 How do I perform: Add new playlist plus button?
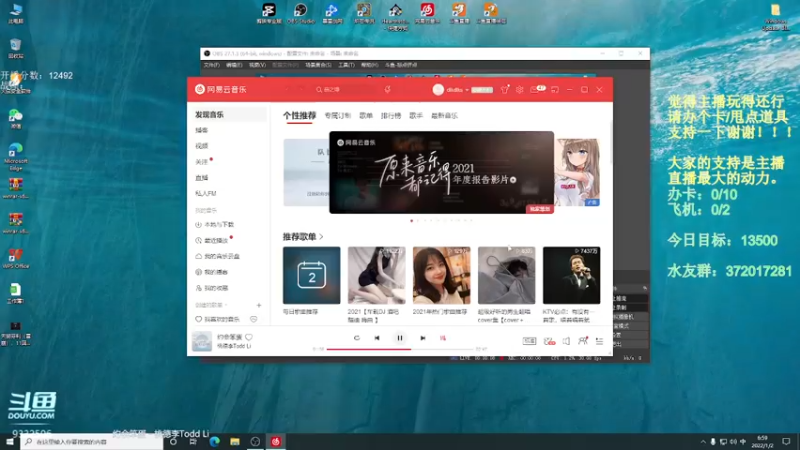click(259, 305)
